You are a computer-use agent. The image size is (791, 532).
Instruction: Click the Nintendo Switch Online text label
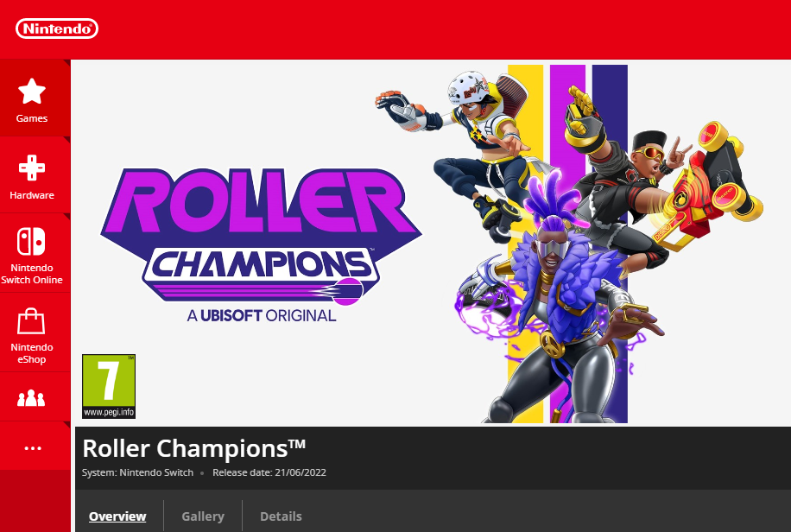coord(32,274)
